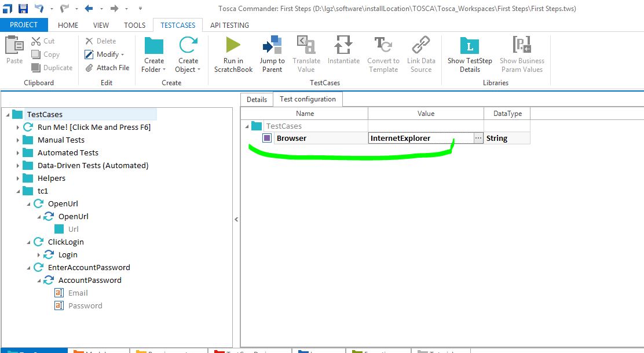Click the Redo arrow icon
The image size is (644, 353).
(x=64, y=8)
